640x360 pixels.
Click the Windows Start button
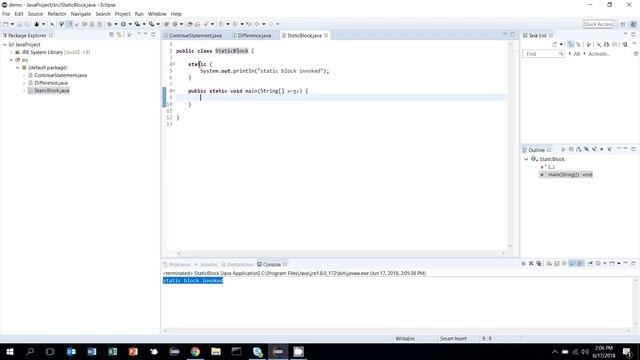click(x=10, y=351)
